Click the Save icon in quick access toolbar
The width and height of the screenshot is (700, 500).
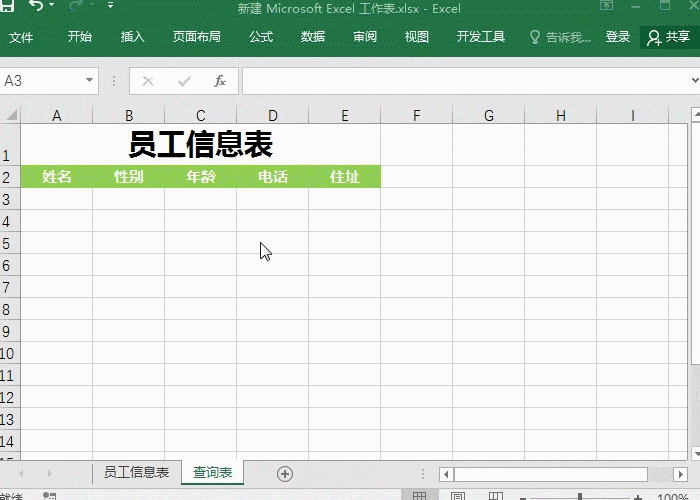pyautogui.click(x=7, y=5)
